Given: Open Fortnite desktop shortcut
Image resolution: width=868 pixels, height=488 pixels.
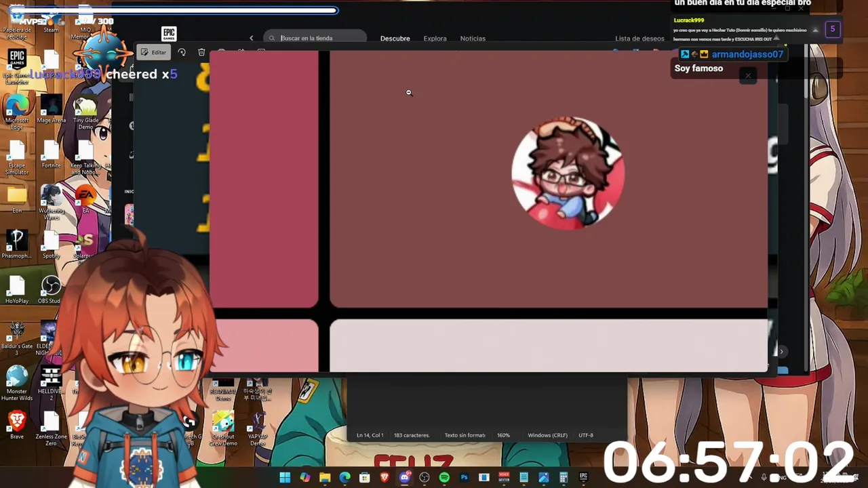Looking at the screenshot, I should pos(51,155).
